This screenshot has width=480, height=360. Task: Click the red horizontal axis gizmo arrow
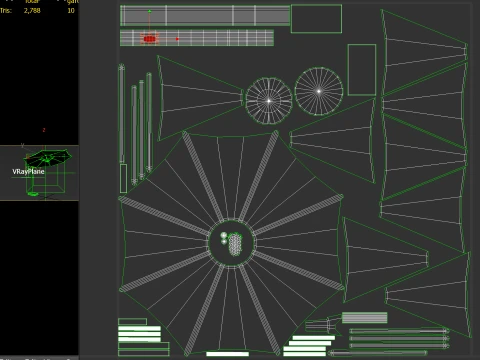(177, 39)
